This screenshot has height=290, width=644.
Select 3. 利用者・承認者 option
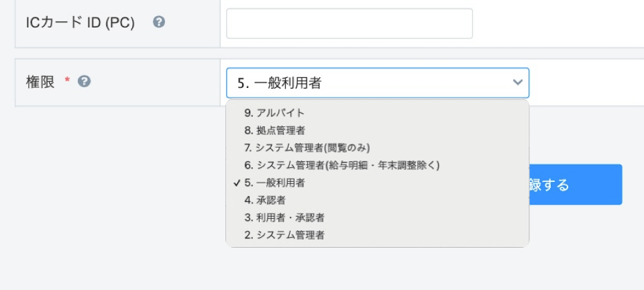pos(378,217)
